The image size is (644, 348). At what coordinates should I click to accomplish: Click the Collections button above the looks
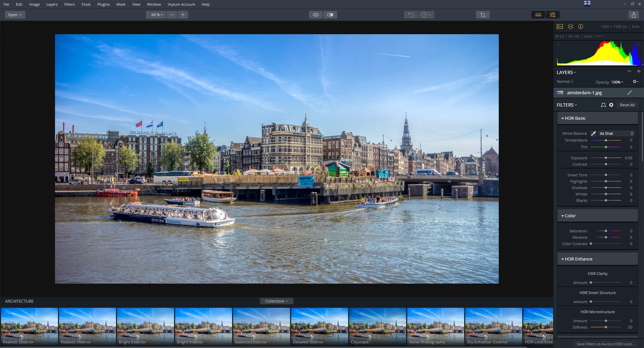pos(277,301)
